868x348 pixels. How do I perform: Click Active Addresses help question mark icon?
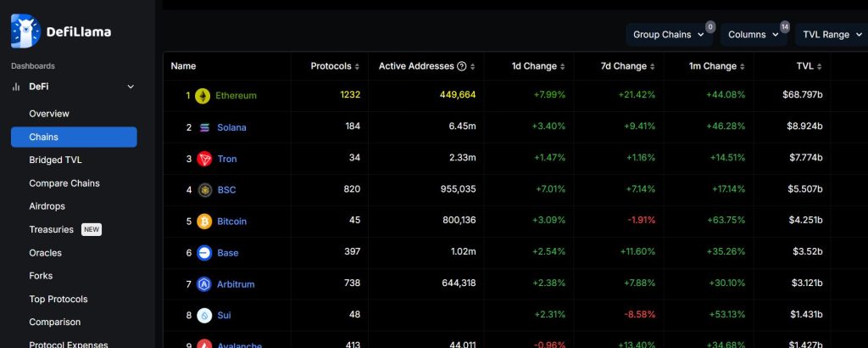point(461,66)
